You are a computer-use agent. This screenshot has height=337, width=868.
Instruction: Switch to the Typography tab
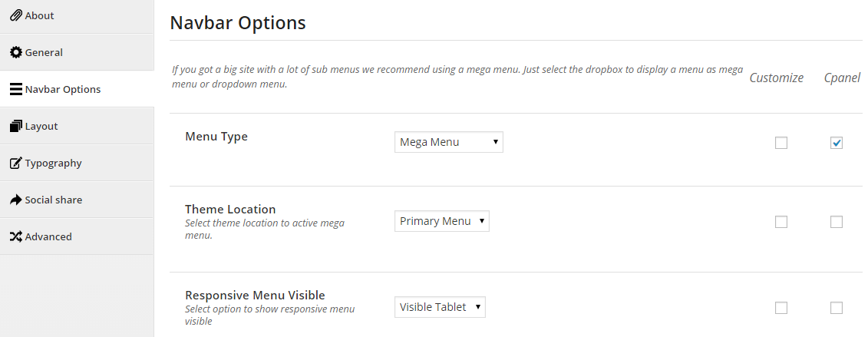(77, 163)
